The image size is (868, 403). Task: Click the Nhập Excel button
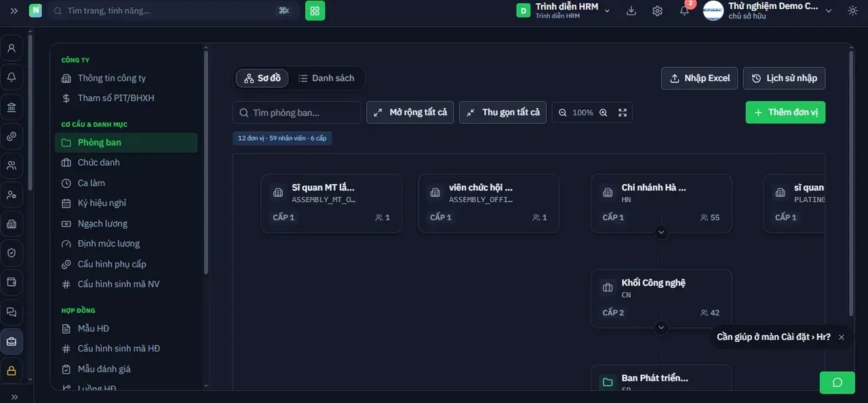pyautogui.click(x=700, y=78)
